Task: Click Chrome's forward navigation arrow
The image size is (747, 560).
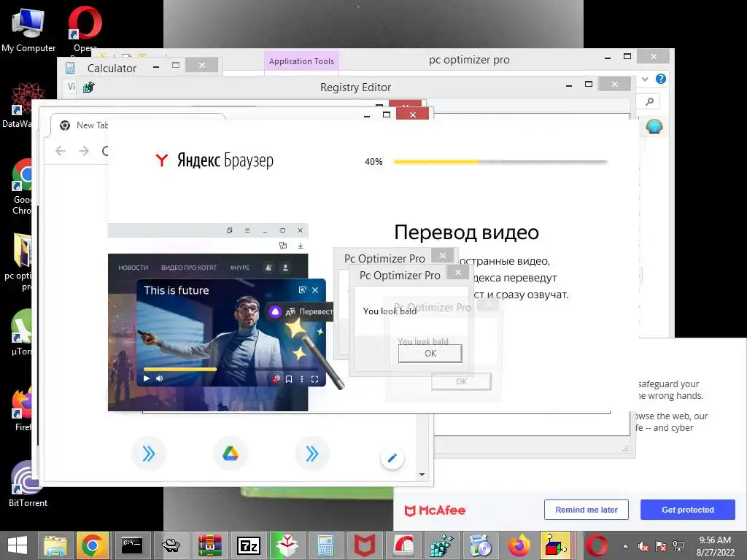Action: (84, 151)
